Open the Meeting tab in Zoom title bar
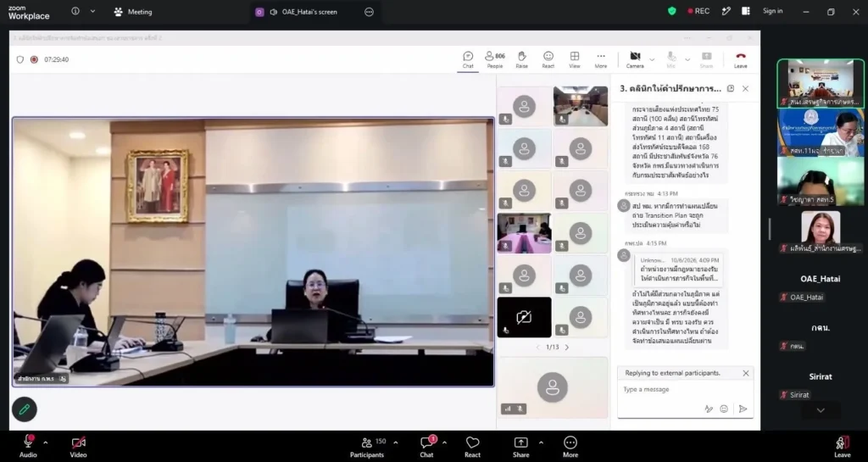 pos(133,12)
